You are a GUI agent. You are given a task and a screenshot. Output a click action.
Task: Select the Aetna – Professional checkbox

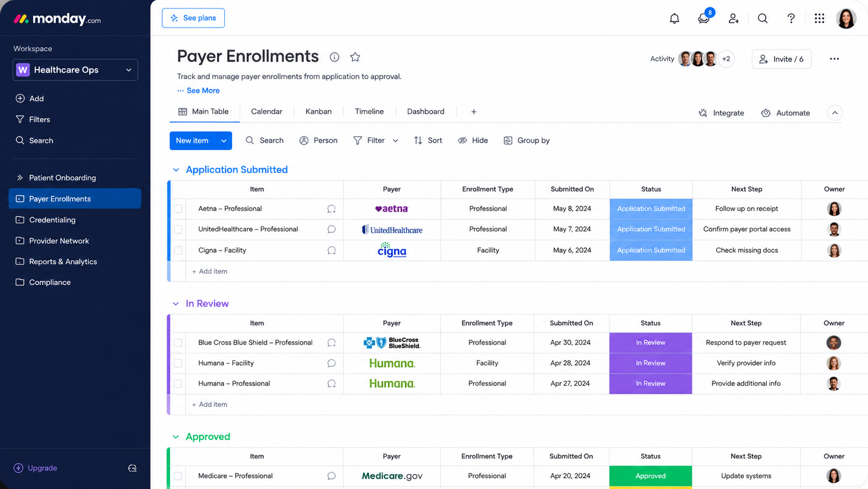[178, 209]
